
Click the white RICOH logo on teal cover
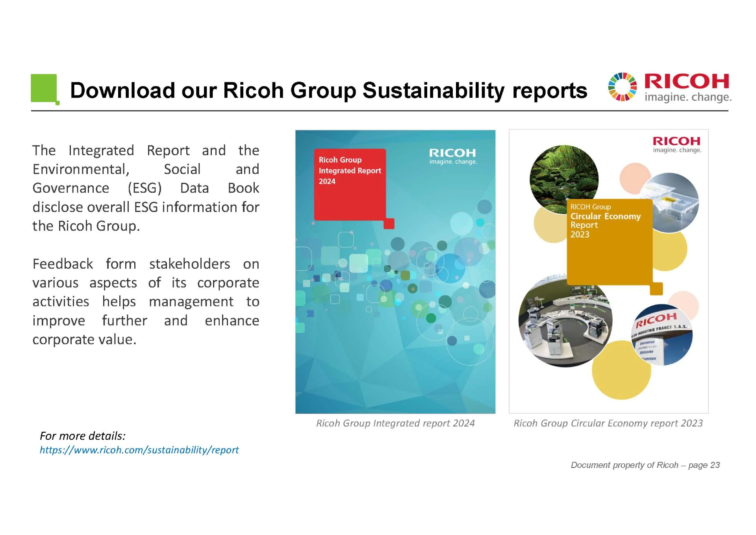click(452, 156)
